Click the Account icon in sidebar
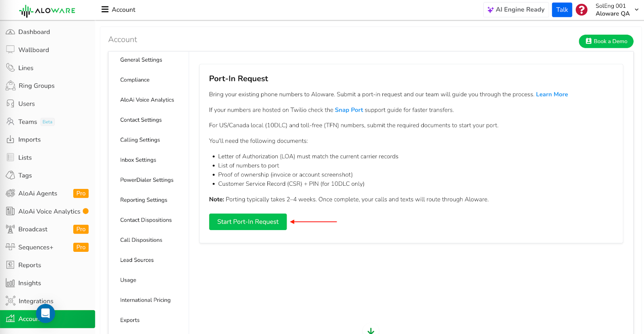The image size is (644, 334). [x=10, y=319]
